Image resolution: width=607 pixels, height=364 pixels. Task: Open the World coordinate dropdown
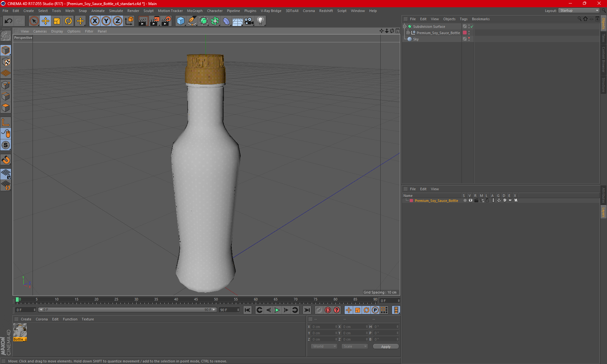tap(324, 346)
